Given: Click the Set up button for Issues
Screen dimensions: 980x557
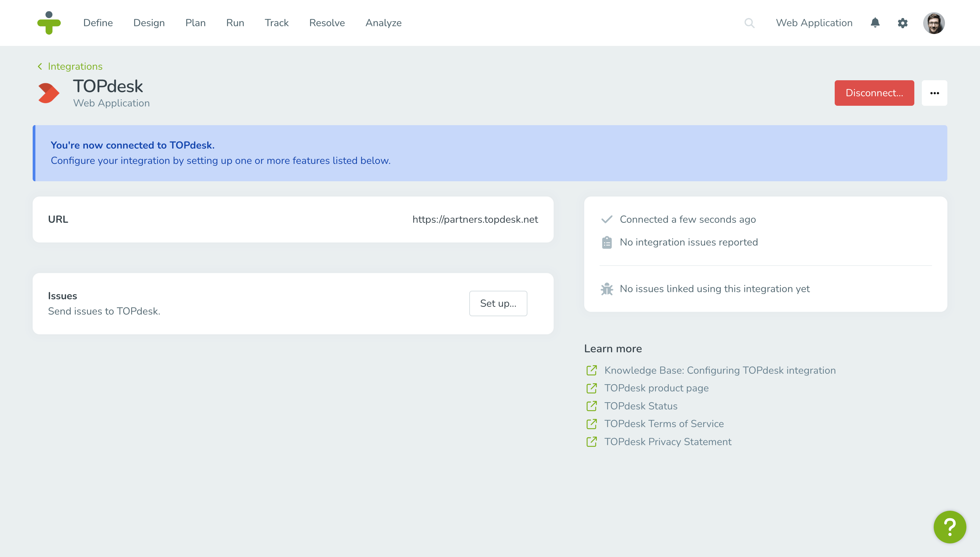Looking at the screenshot, I should (498, 303).
